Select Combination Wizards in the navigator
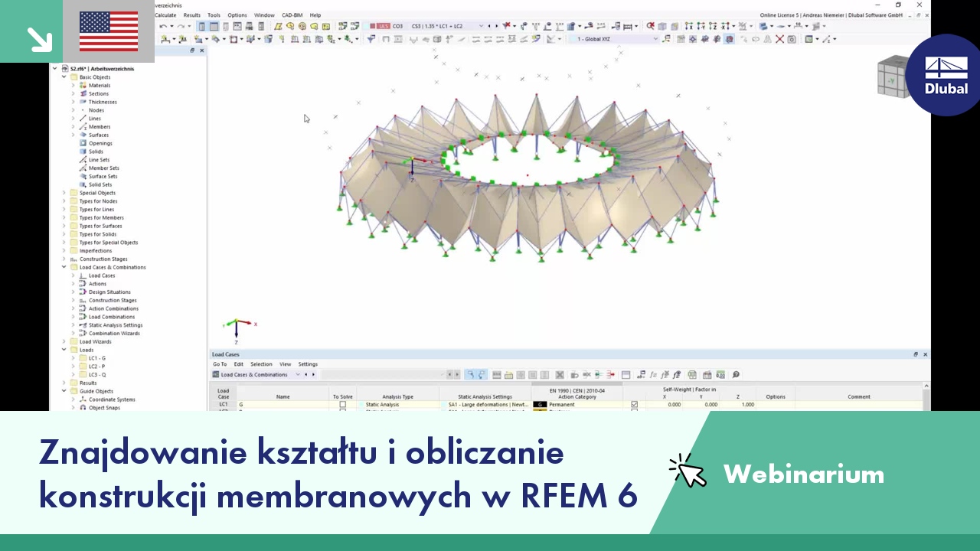The height and width of the screenshot is (551, 980). (x=114, y=334)
